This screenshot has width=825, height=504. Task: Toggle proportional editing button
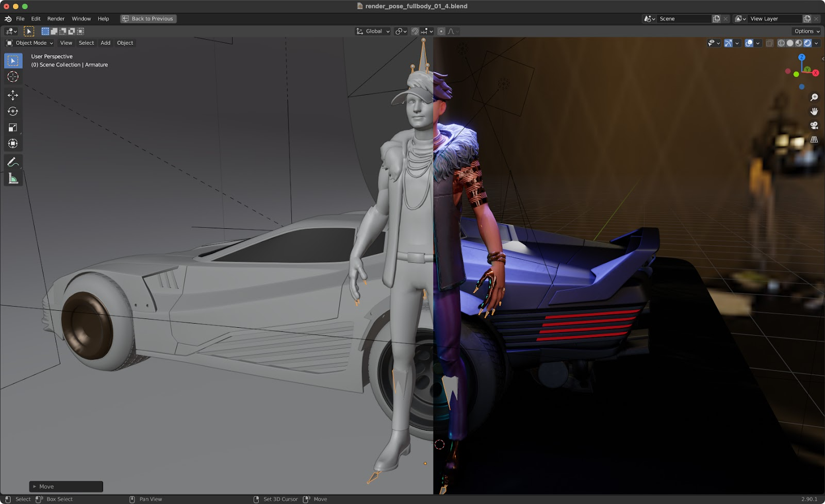pyautogui.click(x=441, y=31)
